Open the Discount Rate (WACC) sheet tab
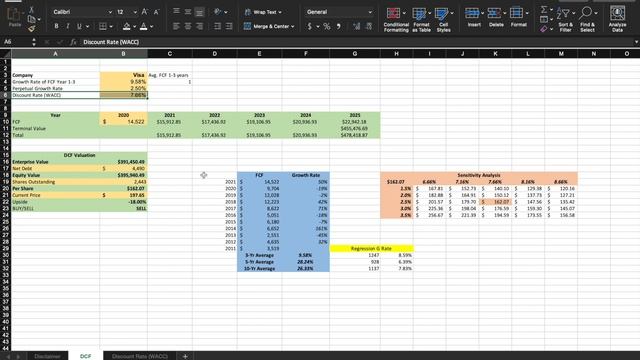This screenshot has width=640, height=360. click(140, 356)
